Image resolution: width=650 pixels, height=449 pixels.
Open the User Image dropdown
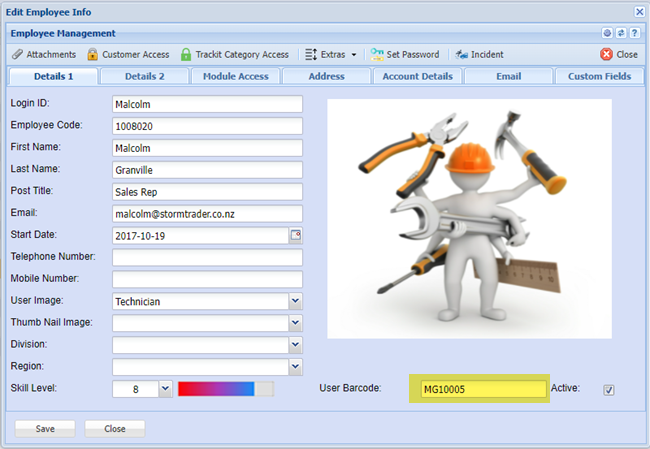[x=295, y=301]
